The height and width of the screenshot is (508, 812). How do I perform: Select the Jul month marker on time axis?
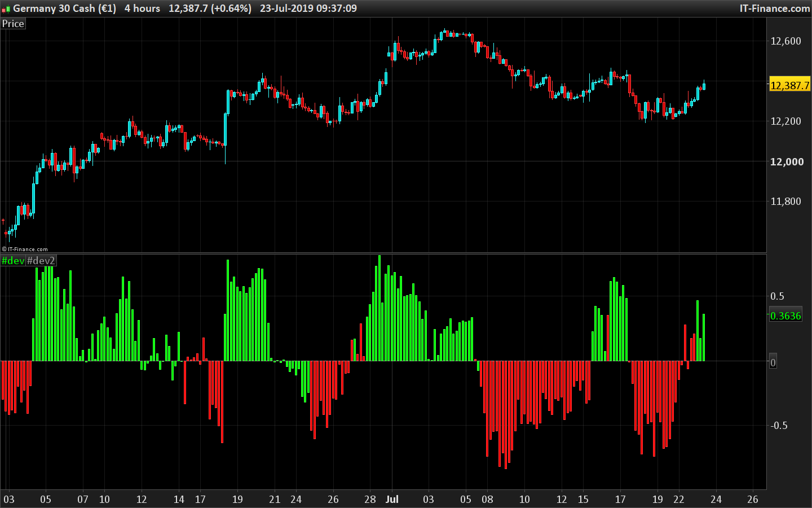pos(392,499)
